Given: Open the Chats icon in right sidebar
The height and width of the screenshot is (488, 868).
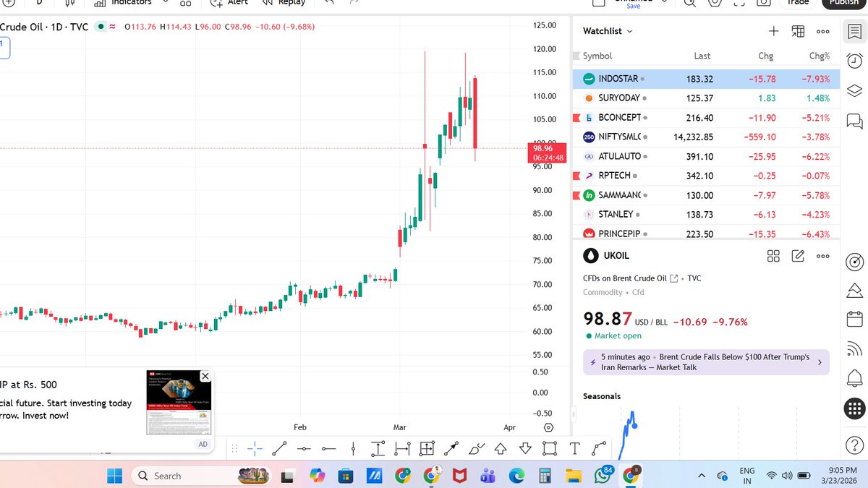Looking at the screenshot, I should pyautogui.click(x=854, y=121).
